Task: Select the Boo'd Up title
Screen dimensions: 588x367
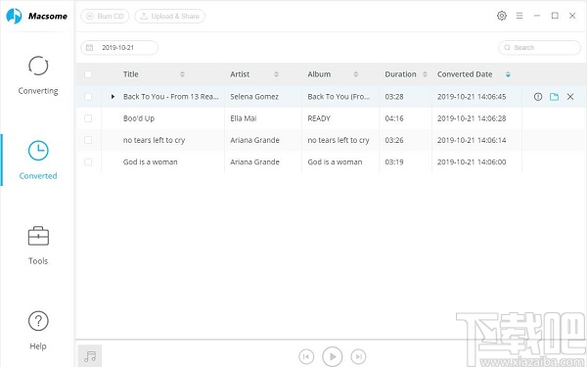Action: pos(139,118)
